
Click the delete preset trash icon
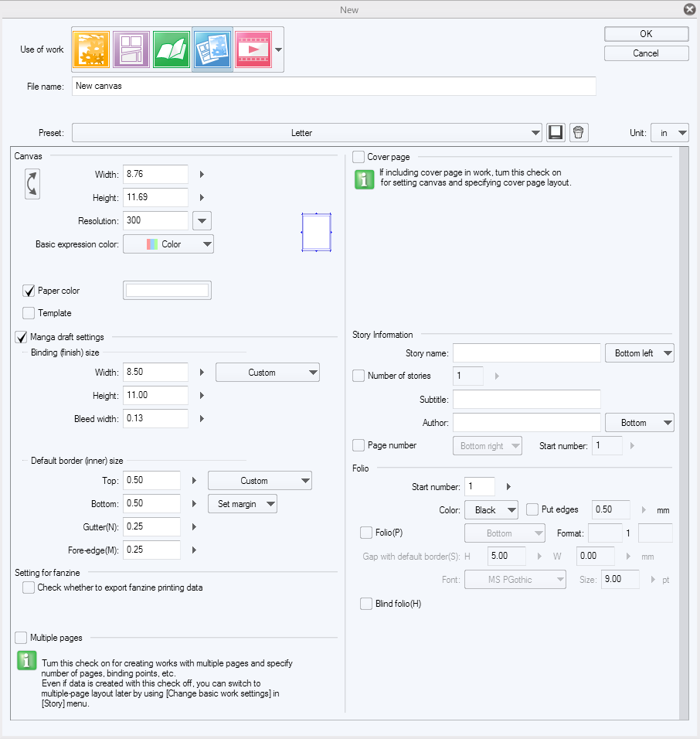(x=579, y=132)
